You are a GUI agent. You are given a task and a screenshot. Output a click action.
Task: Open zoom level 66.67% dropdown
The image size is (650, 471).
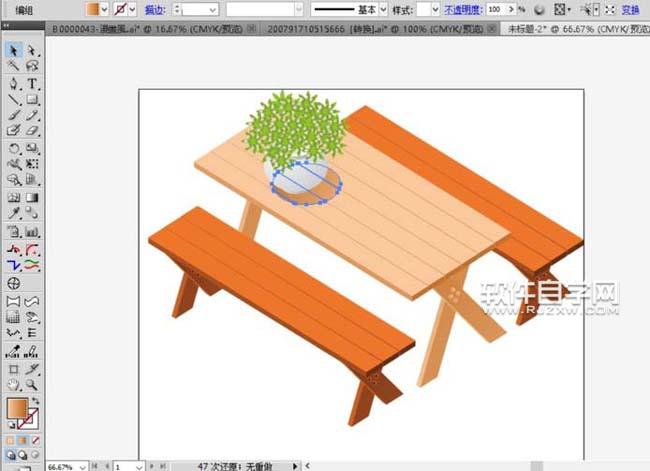(x=83, y=467)
